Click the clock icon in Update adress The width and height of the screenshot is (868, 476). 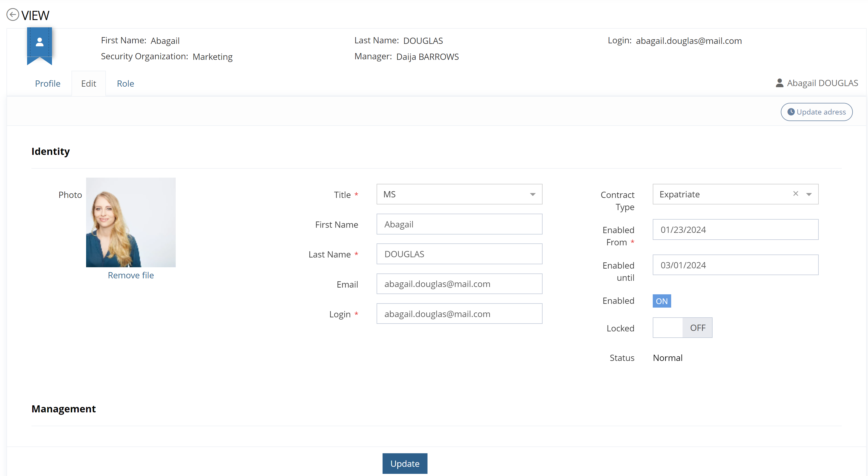[791, 112]
